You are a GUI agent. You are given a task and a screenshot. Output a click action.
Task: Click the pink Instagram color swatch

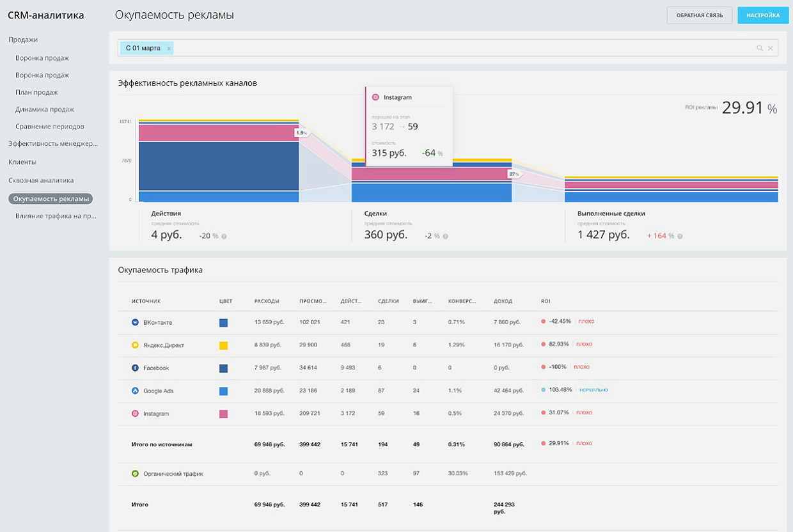pos(223,414)
